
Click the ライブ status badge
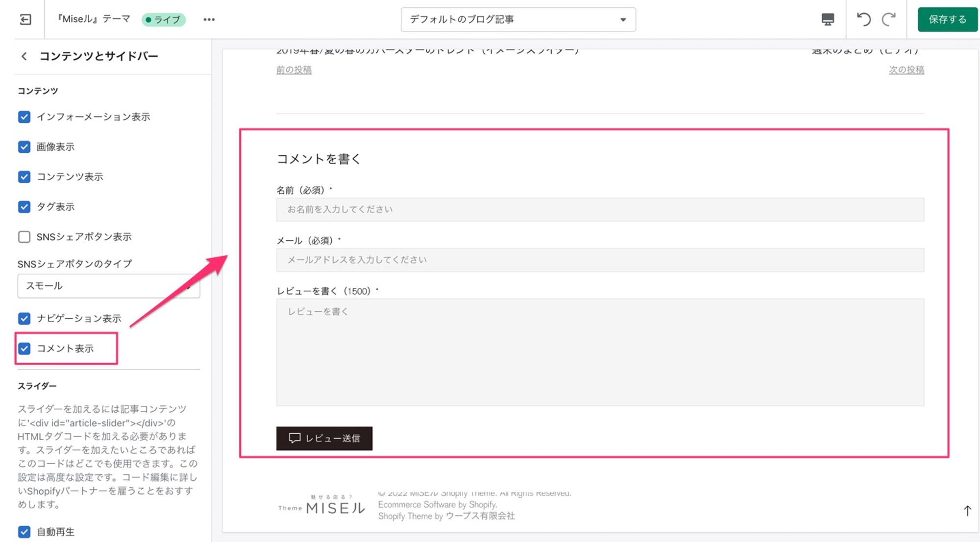tap(164, 20)
